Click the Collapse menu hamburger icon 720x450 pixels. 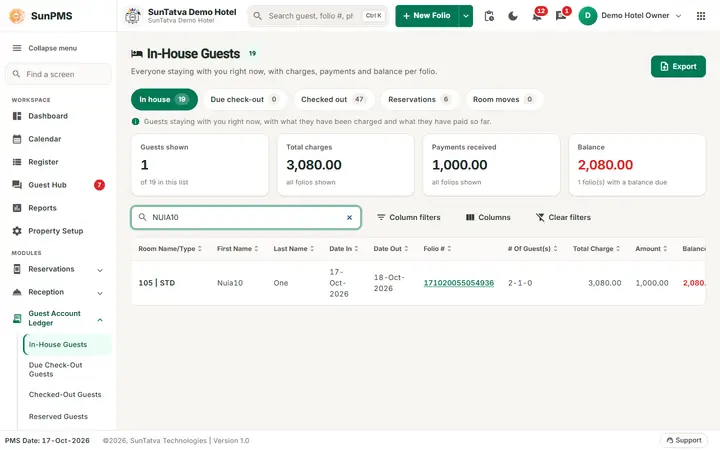point(17,48)
